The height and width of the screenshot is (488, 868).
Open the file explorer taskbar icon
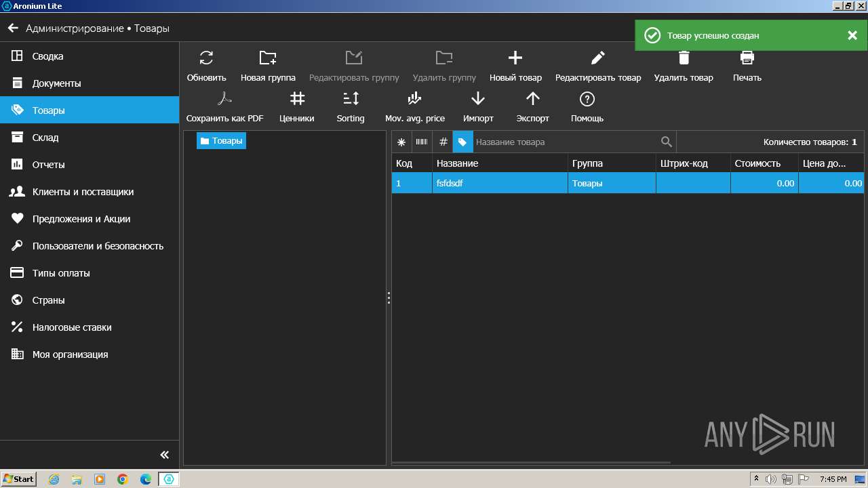tap(77, 479)
